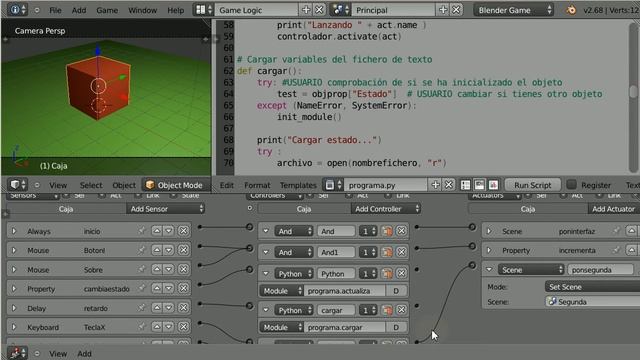Click the scene browse icon beside Principal
Screen dimensions: 640x360
coord(340,9)
